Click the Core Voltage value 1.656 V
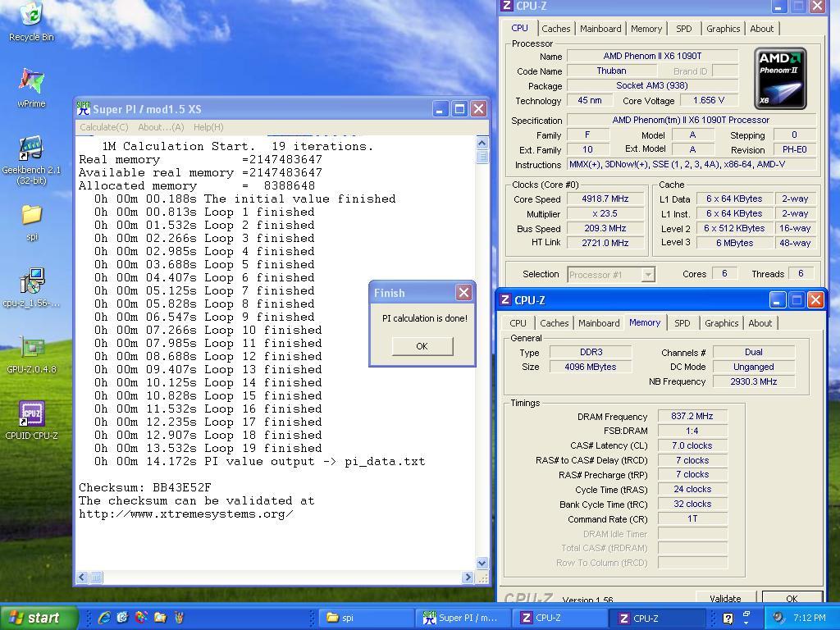This screenshot has height=630, width=840. tap(708, 100)
